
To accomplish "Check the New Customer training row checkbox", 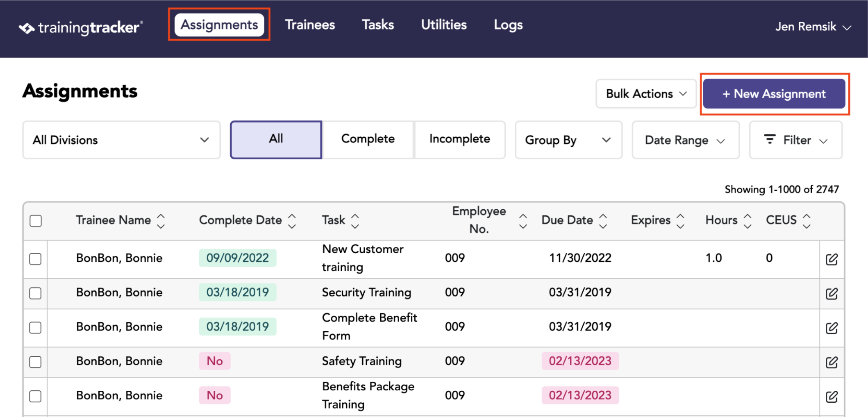I will tap(36, 259).
